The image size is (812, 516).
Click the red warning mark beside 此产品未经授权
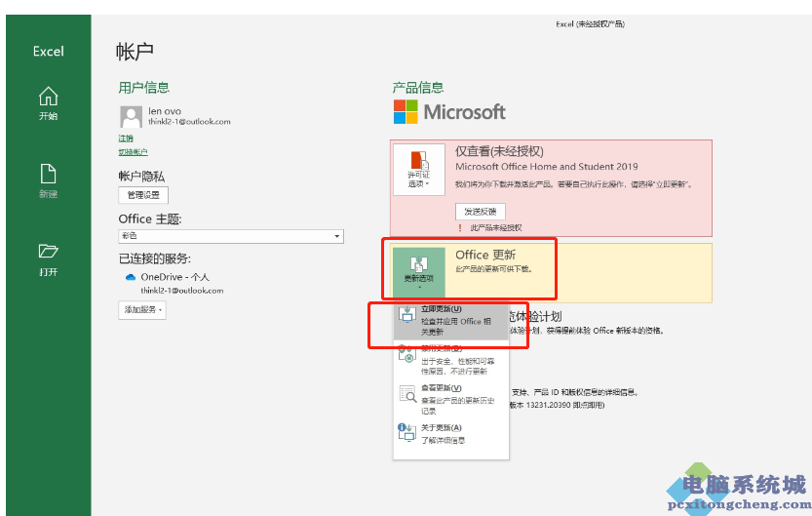(x=460, y=227)
